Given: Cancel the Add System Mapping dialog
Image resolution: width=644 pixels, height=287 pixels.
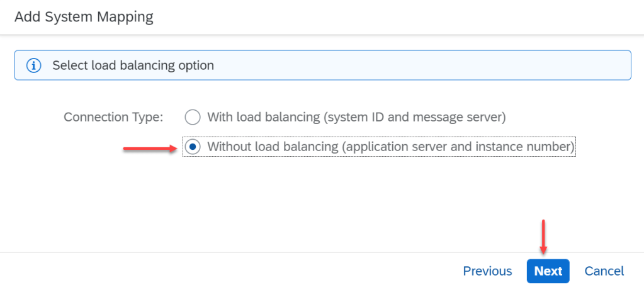Looking at the screenshot, I should (x=604, y=271).
